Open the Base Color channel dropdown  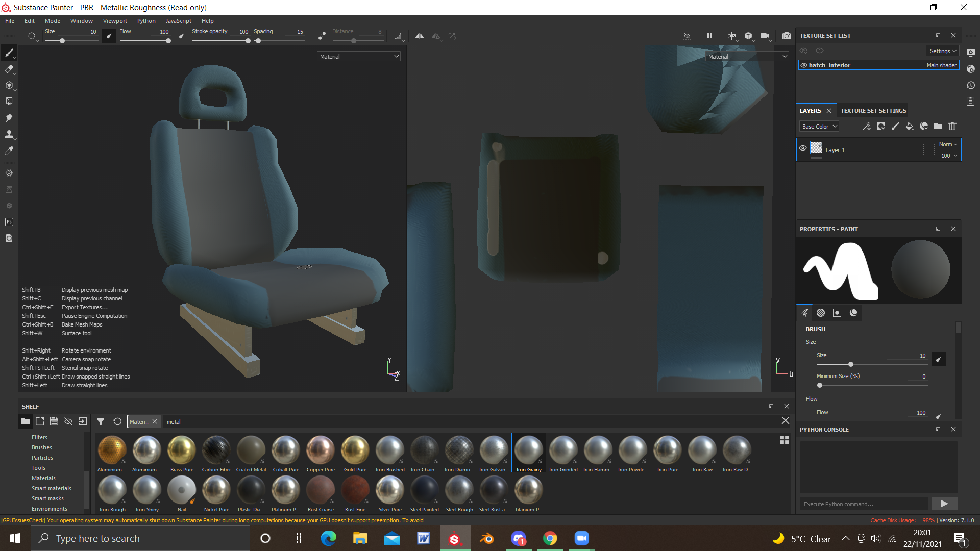coord(819,127)
